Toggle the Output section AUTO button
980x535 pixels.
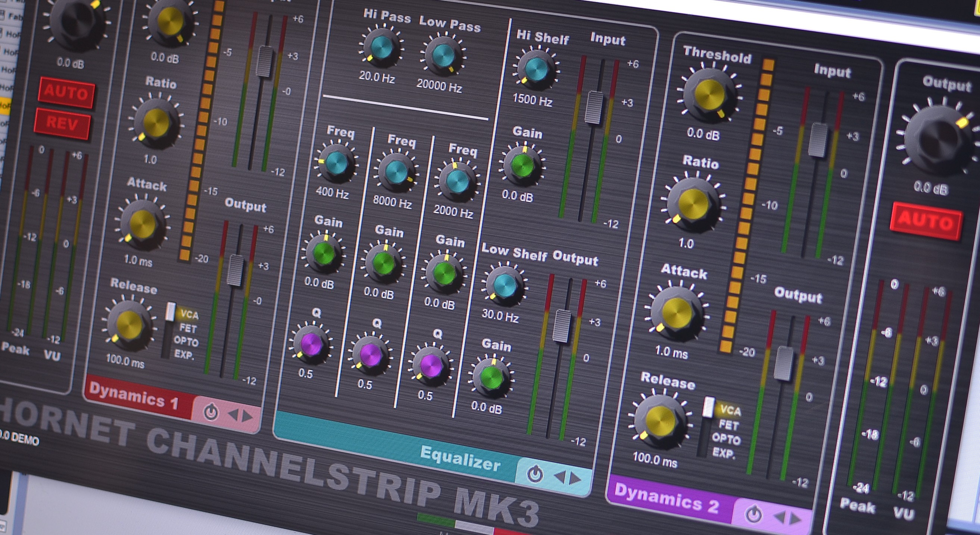926,221
